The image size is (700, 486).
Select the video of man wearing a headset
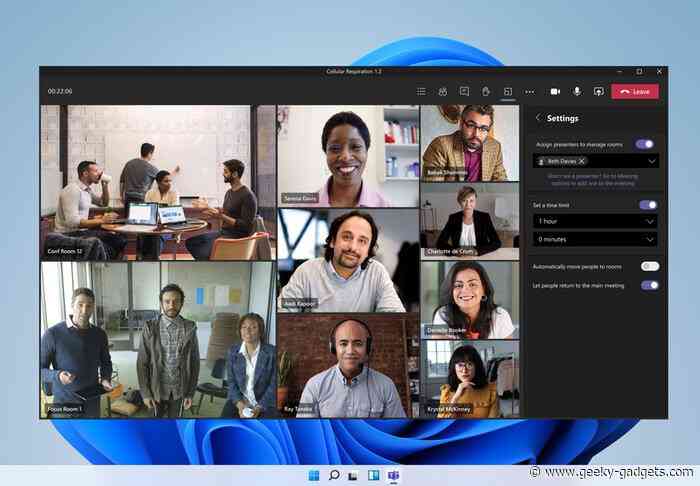click(x=348, y=366)
